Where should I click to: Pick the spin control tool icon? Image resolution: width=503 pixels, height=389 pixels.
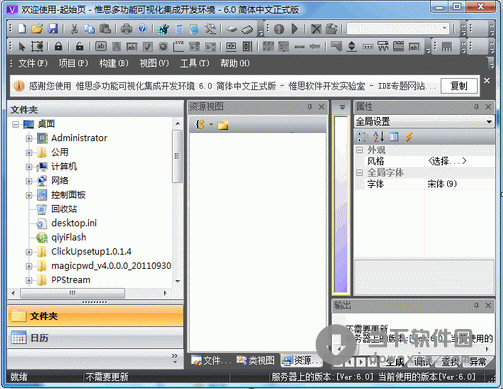(x=351, y=46)
